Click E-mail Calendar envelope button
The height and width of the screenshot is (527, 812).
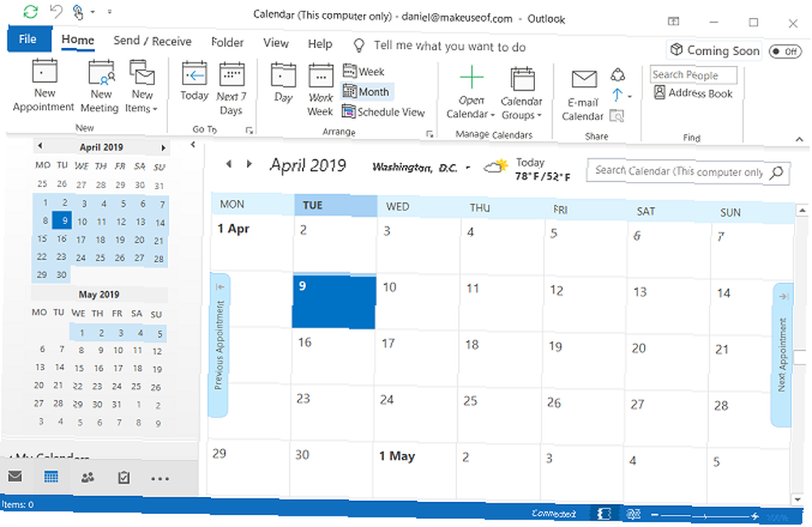[583, 97]
